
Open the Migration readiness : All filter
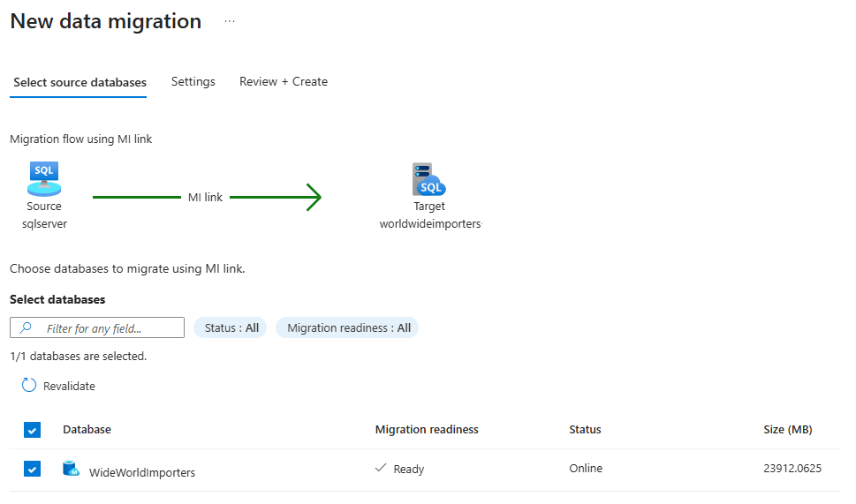348,327
